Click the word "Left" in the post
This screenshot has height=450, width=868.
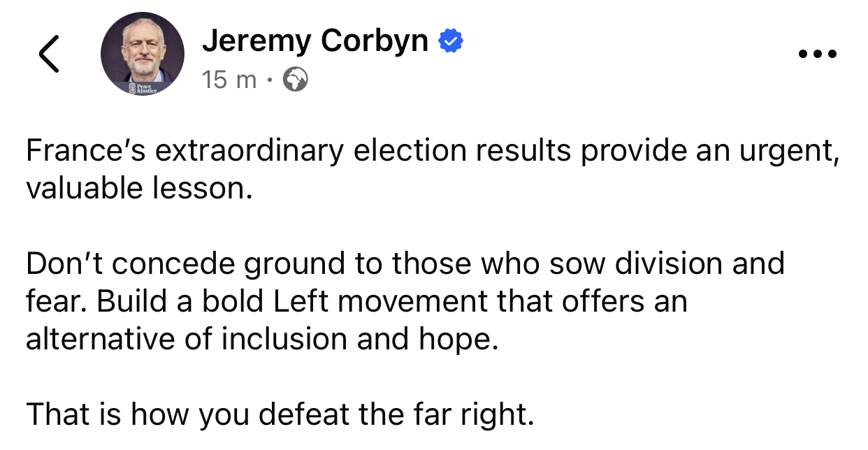coord(300,301)
